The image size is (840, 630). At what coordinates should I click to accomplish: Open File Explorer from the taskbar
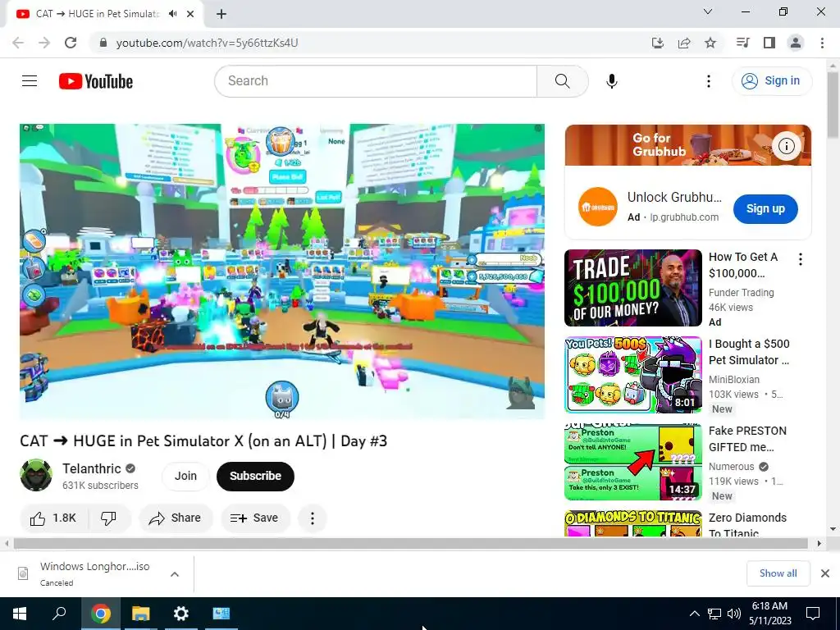[141, 614]
